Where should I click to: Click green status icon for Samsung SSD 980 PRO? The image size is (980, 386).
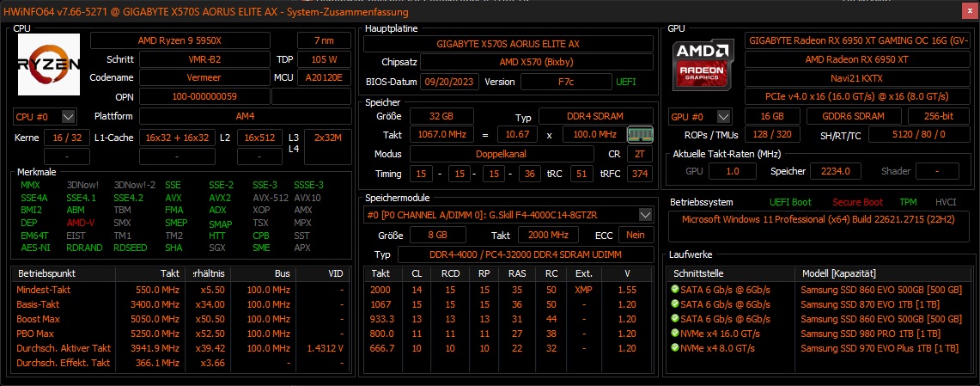click(x=674, y=333)
